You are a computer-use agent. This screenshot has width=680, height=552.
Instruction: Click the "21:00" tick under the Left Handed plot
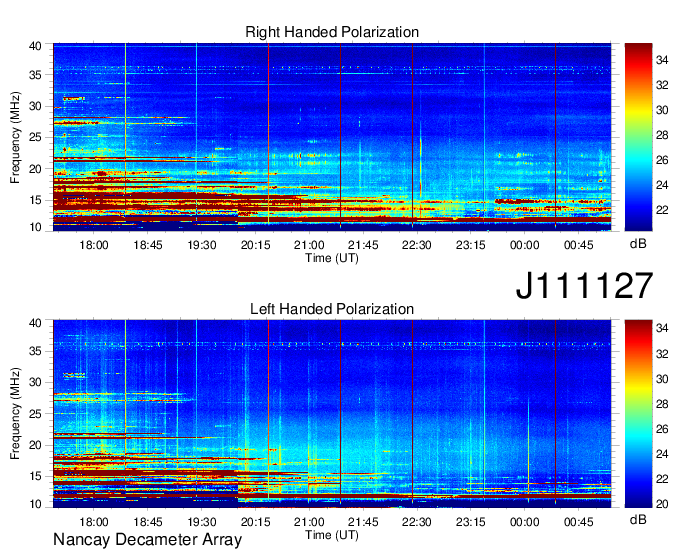click(x=309, y=522)
